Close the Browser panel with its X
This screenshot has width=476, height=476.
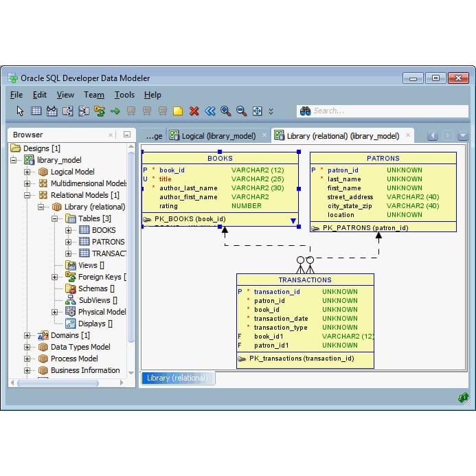pyautogui.click(x=111, y=135)
